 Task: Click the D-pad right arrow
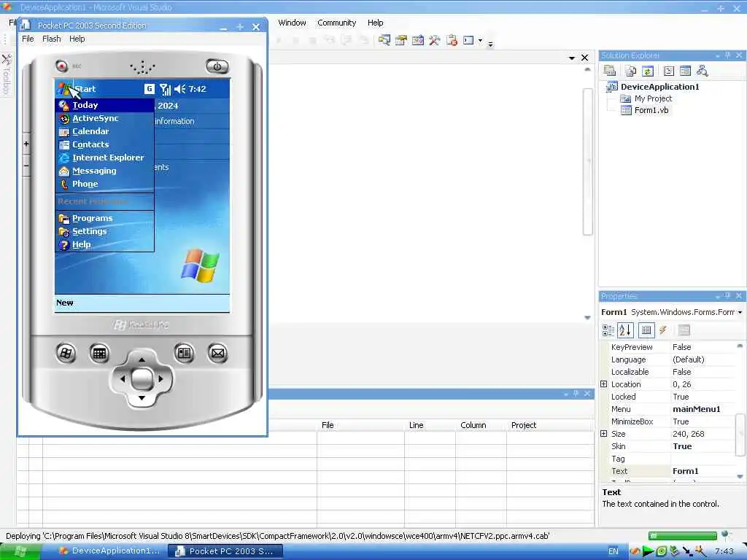coord(160,378)
